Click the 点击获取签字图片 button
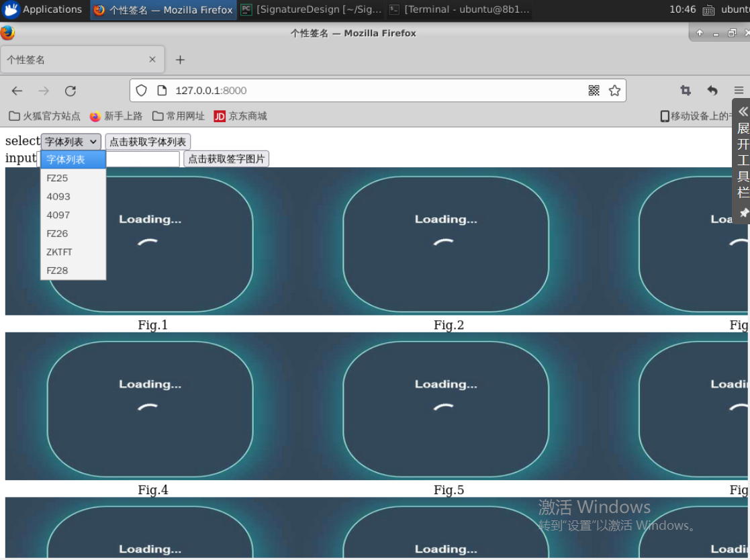 pyautogui.click(x=226, y=159)
